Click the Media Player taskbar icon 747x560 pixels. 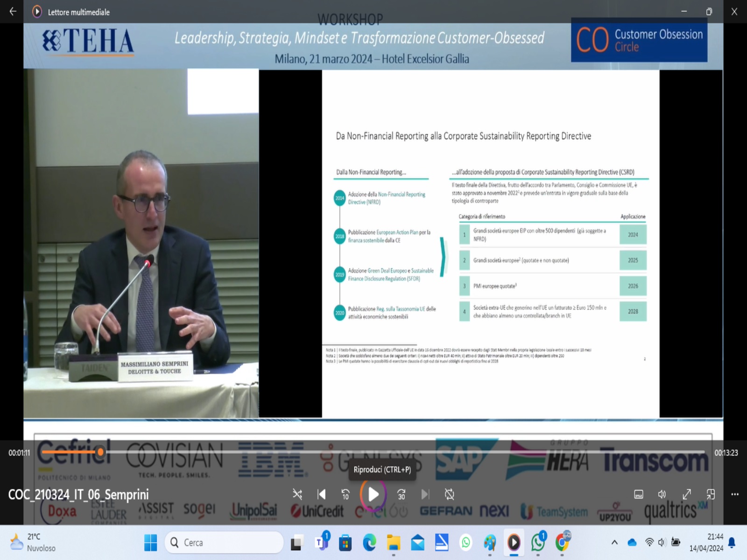[x=514, y=543]
